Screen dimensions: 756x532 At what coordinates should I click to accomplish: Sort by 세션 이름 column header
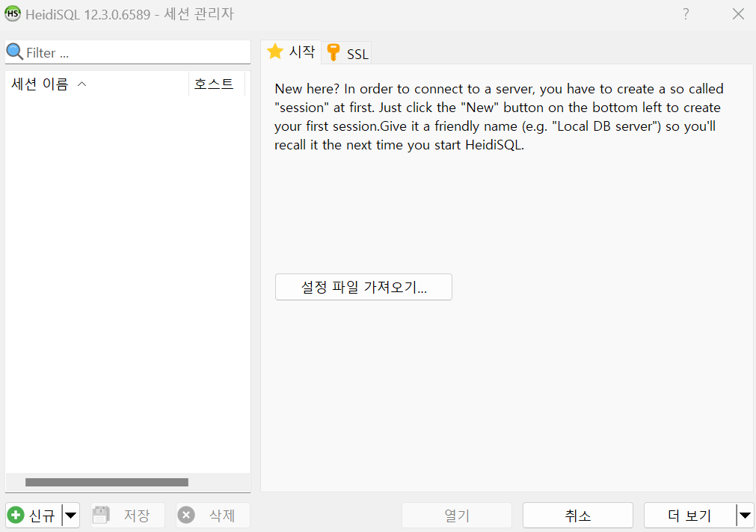click(x=97, y=84)
